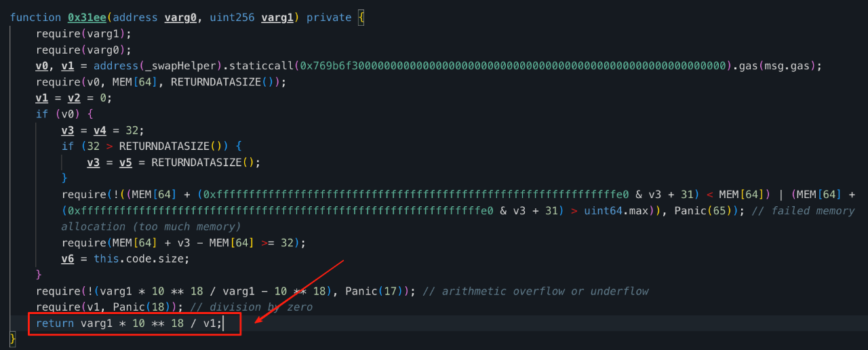Click the private keyword

tap(329, 18)
